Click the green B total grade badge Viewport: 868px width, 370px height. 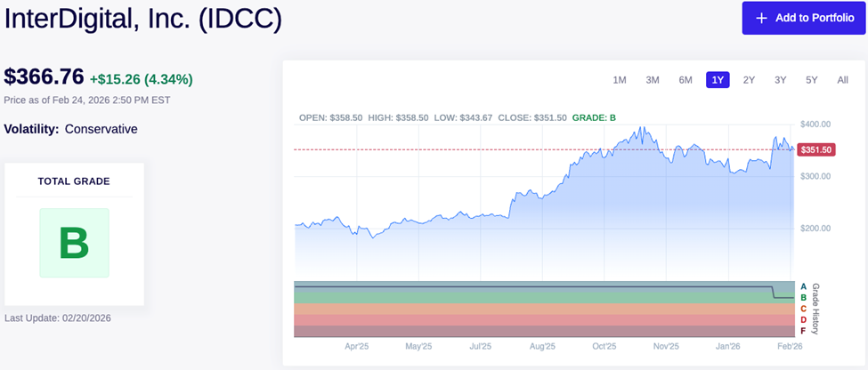point(74,243)
